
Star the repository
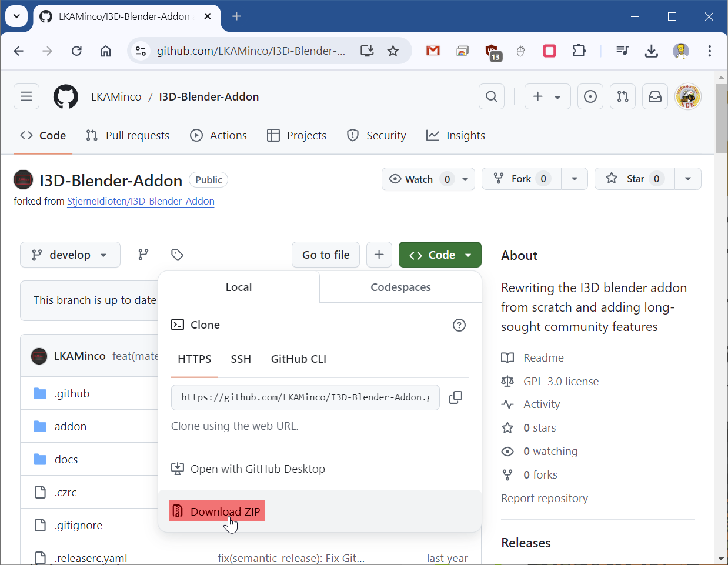tap(635, 179)
